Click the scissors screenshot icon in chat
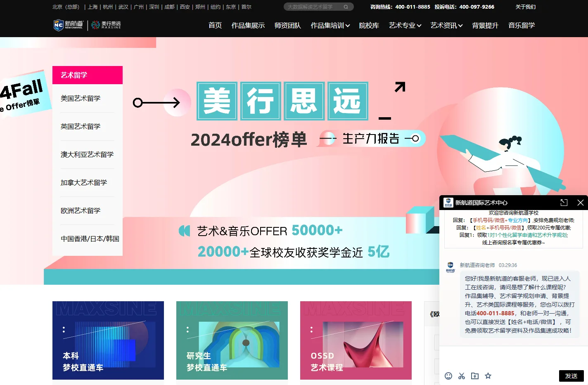 (462, 376)
